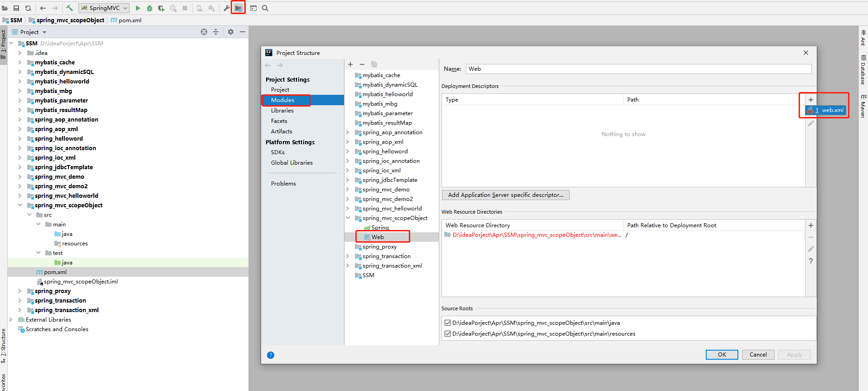The image size is (868, 391).
Task: Open Project panel gear options
Action: tap(231, 32)
